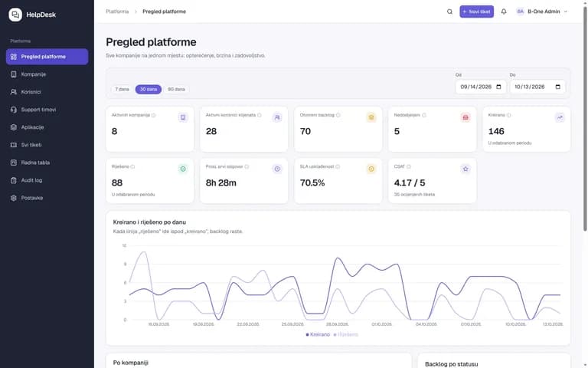Click the Kreirano trend card icon

coord(560,117)
